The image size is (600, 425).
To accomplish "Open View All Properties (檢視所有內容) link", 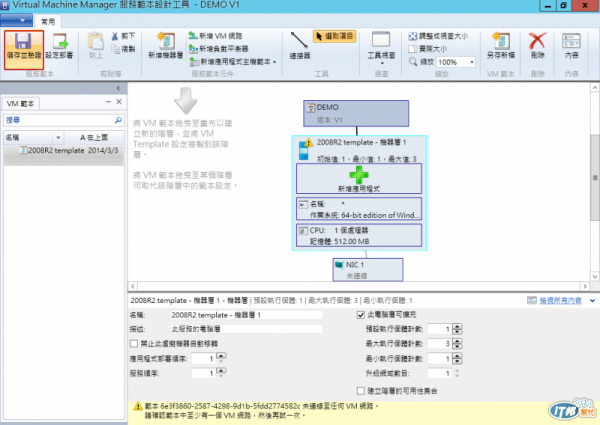I will pyautogui.click(x=560, y=301).
